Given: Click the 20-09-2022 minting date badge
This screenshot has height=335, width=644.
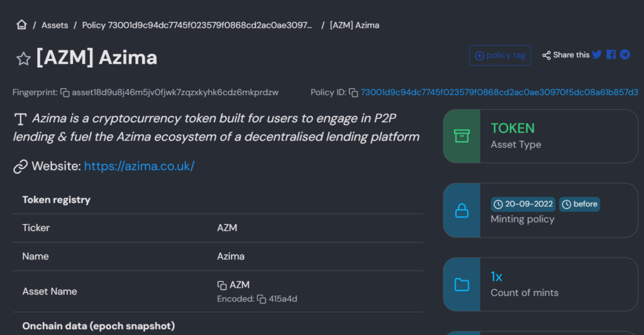Looking at the screenshot, I should coord(523,204).
